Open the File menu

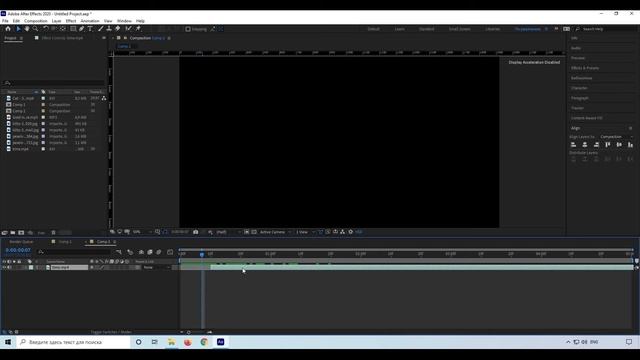pyautogui.click(x=5, y=21)
